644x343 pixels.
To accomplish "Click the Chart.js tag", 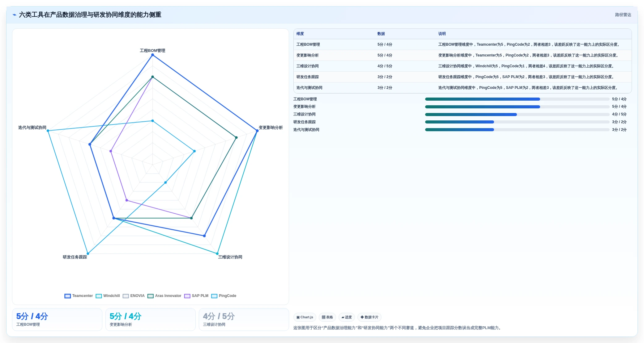I will click(305, 317).
